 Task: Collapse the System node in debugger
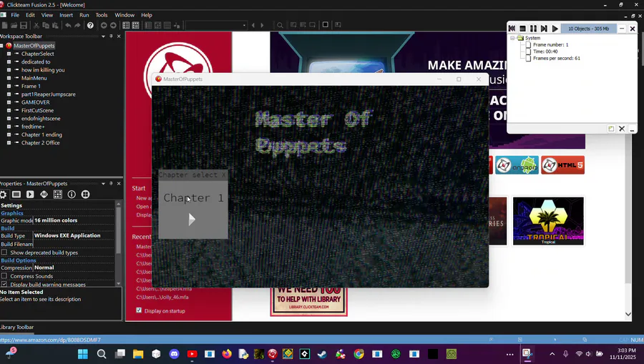(512, 38)
